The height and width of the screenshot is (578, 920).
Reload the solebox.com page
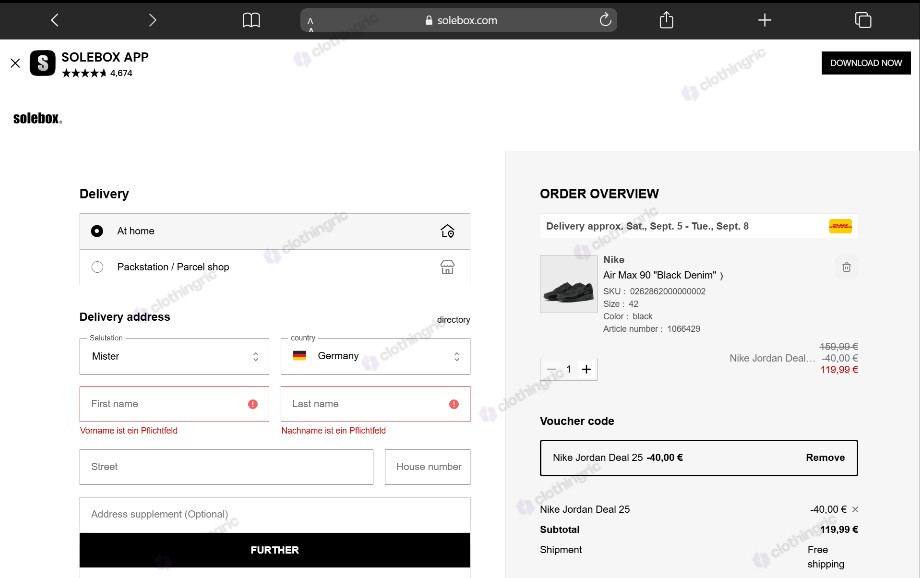pos(605,20)
